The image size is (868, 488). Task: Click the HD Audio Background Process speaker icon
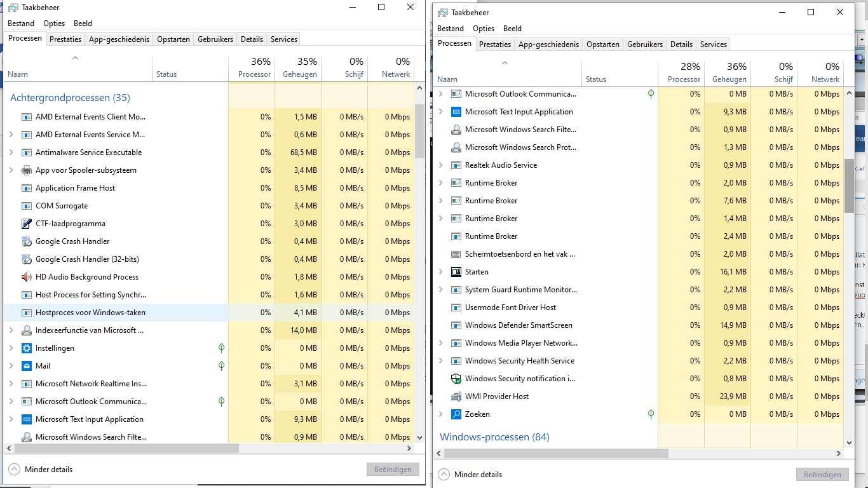(27, 277)
